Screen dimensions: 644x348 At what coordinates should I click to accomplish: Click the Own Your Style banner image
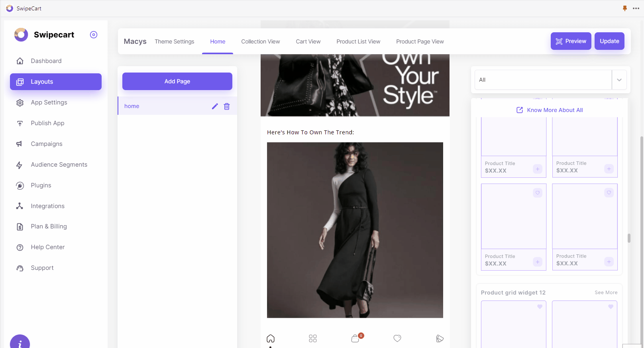pos(355,85)
